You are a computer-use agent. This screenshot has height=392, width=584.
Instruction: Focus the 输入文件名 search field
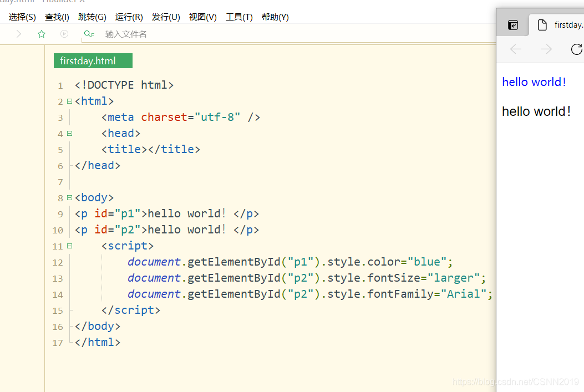(x=289, y=34)
